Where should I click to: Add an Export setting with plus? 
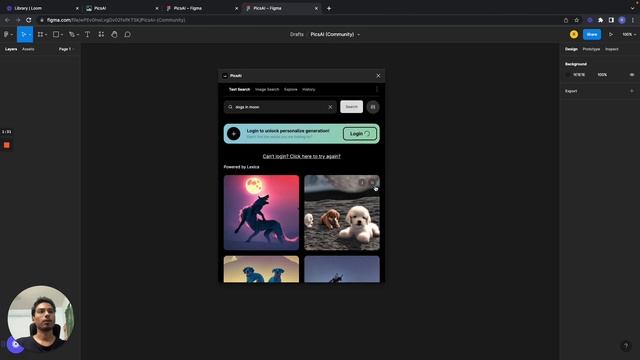click(x=632, y=91)
